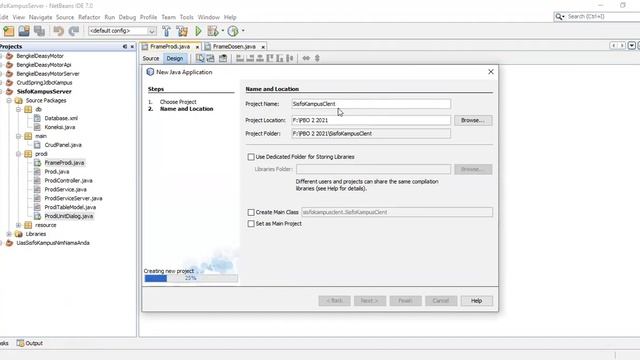Screen dimensions: 640x360
Task: Click the Change vertical resizability icon
Action: [317, 58]
